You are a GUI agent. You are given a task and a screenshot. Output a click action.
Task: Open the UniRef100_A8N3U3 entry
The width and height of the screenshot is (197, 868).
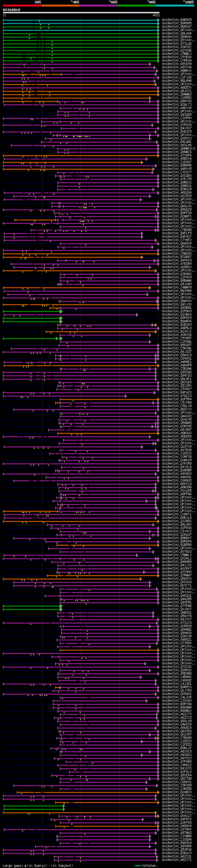(x=177, y=433)
